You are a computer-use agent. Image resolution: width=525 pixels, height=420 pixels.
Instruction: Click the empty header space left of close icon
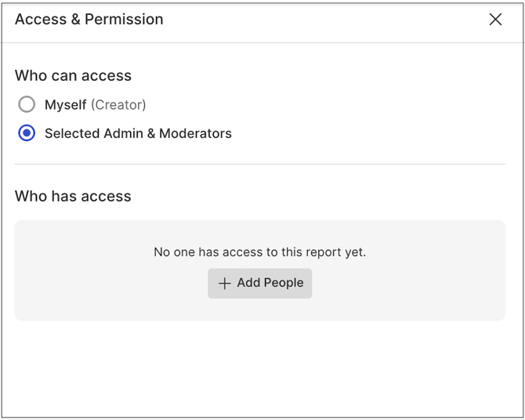click(329, 20)
